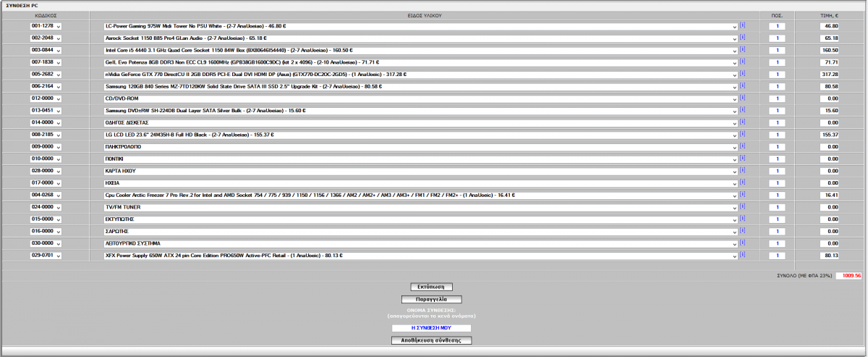The width and height of the screenshot is (868, 357).
Task: Focus the Η ΣΥΝΘΕΣΗ ΜΟΥ name field
Action: 431,328
